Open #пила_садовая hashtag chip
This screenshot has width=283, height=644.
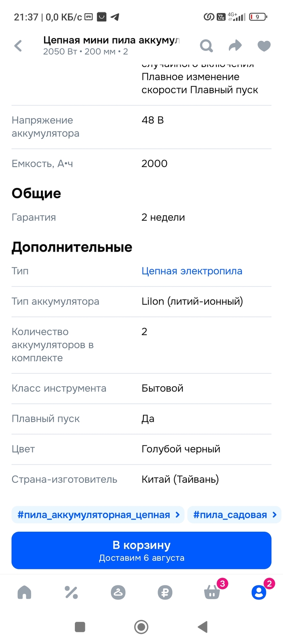click(230, 515)
